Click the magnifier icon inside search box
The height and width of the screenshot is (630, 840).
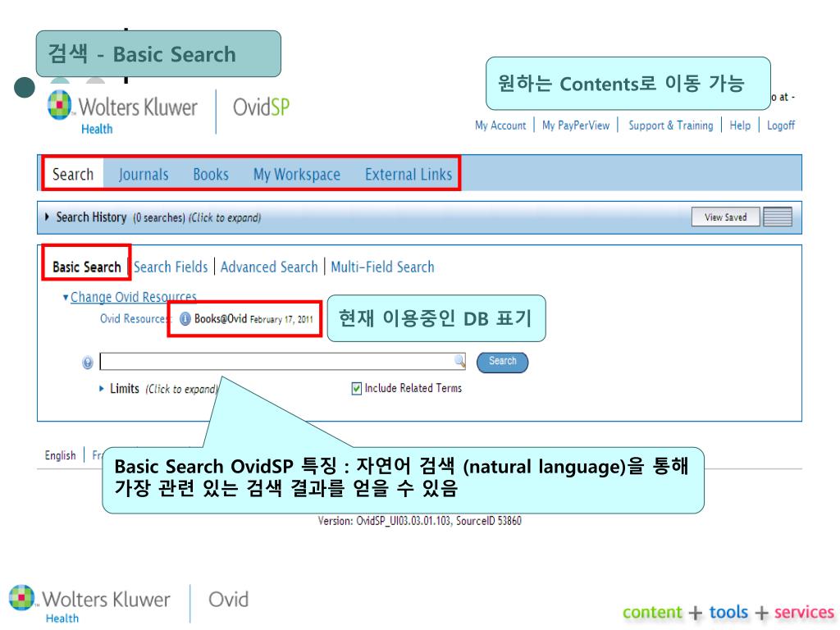(x=459, y=361)
